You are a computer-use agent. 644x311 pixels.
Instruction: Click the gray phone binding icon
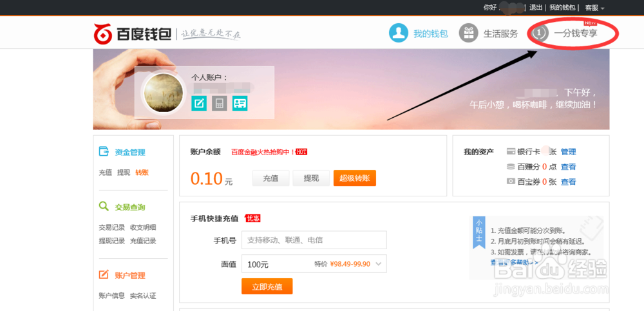point(220,103)
